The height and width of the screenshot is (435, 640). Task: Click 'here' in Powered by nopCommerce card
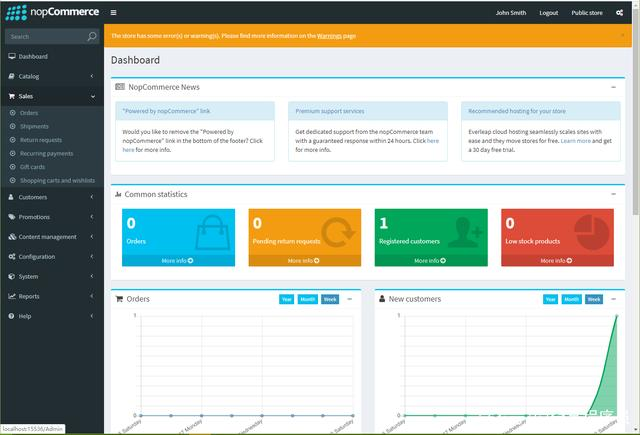128,150
